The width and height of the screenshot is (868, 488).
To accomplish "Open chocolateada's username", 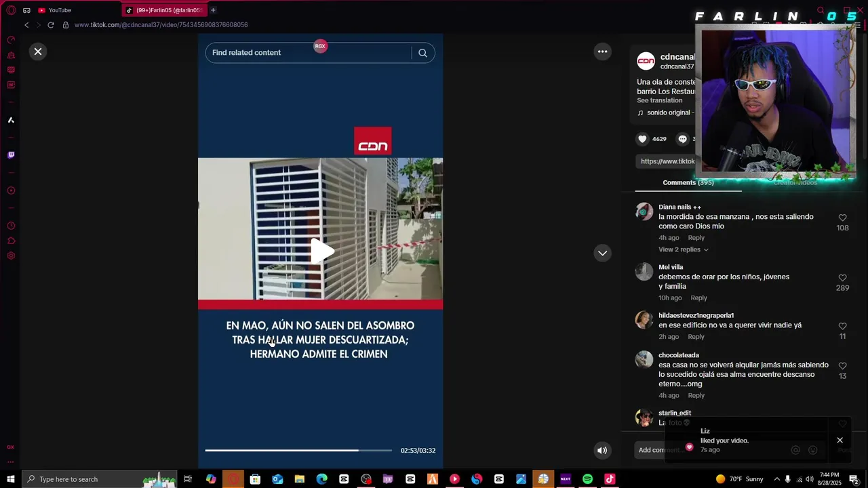I will pos(679,355).
